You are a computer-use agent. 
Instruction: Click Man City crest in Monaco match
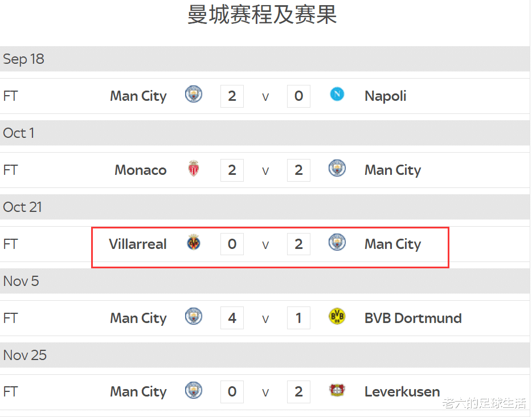(x=337, y=168)
